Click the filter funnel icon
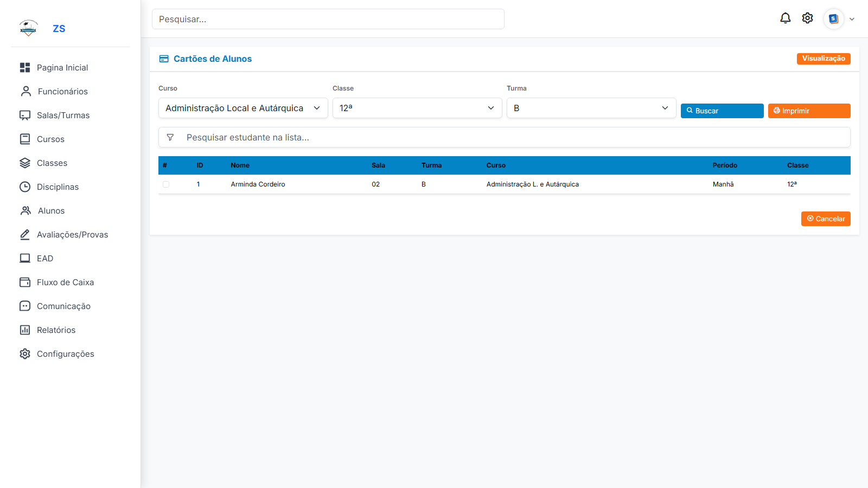 point(170,138)
